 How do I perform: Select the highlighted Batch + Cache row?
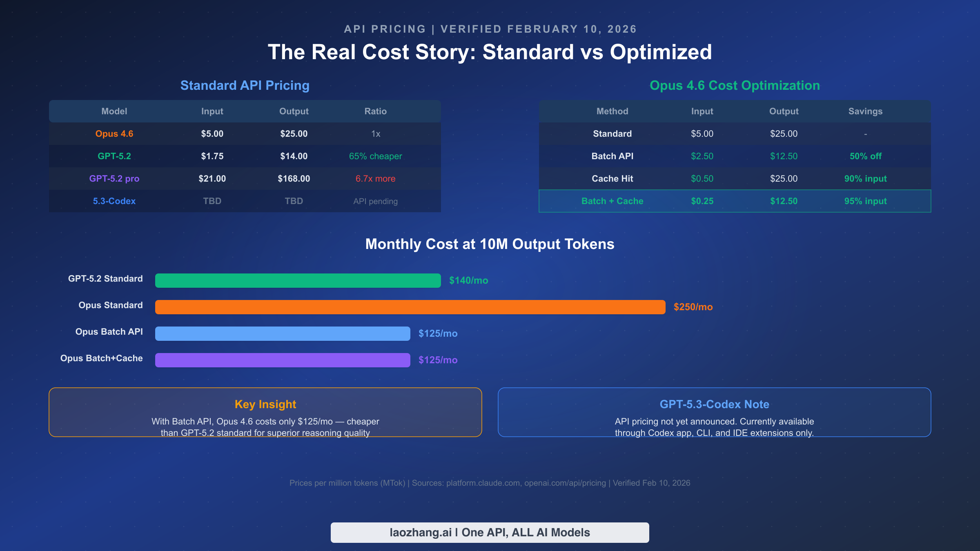pyautogui.click(x=735, y=201)
